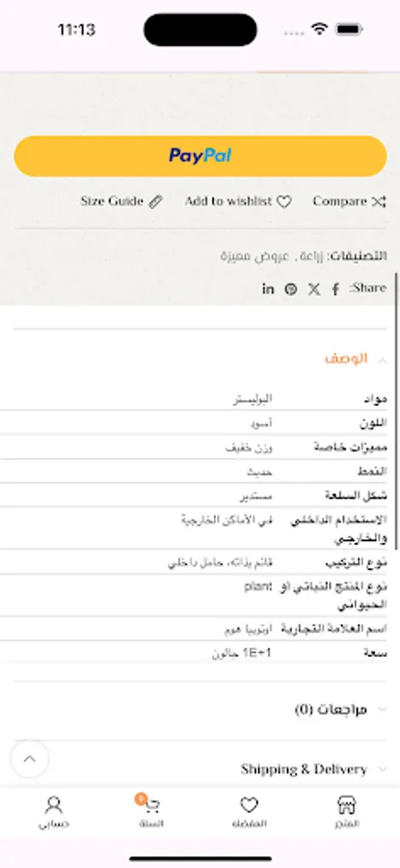Select the مستدير shape value
Screen dimensions: 400x868
(x=256, y=496)
